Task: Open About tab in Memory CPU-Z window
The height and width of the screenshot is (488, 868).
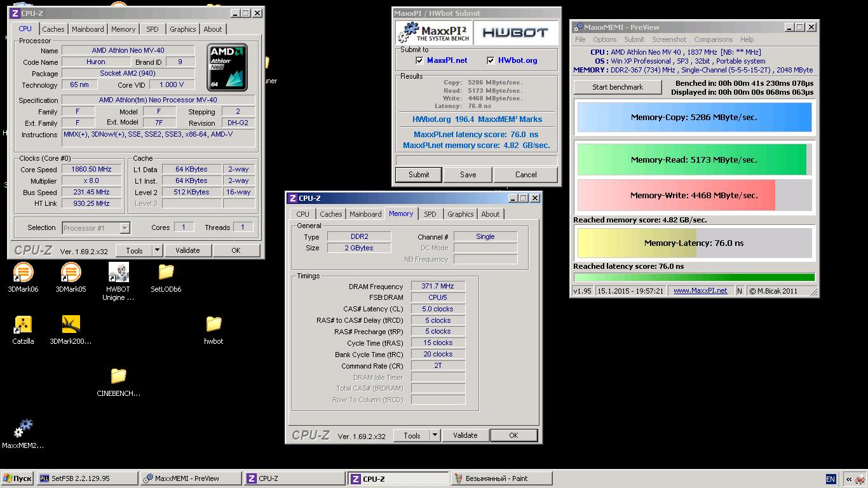Action: [x=490, y=214]
